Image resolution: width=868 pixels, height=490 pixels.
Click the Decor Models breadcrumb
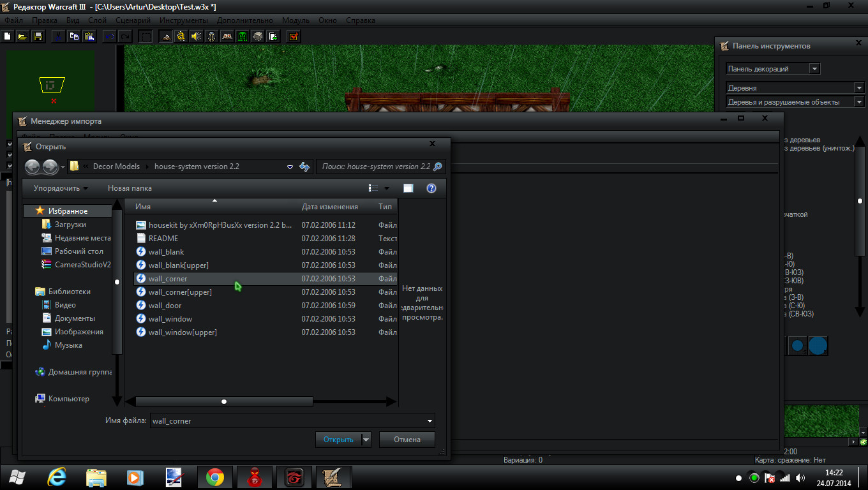click(116, 167)
